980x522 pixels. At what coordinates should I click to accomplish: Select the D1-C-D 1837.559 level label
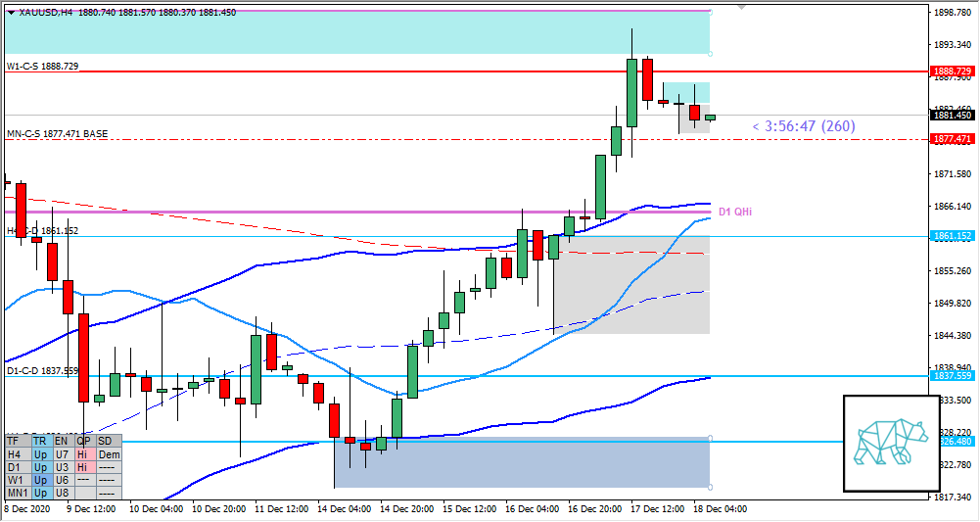(x=43, y=371)
